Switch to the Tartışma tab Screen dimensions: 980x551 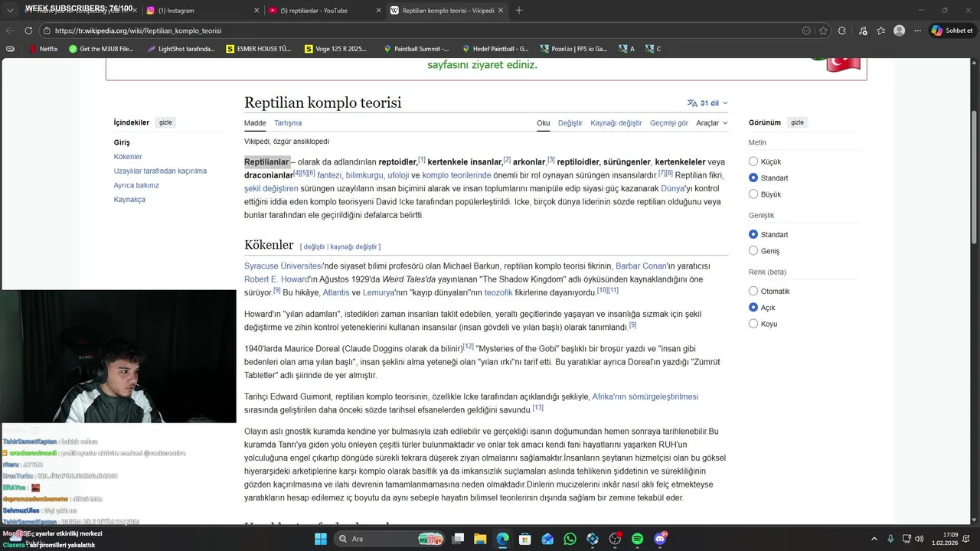[x=288, y=123]
